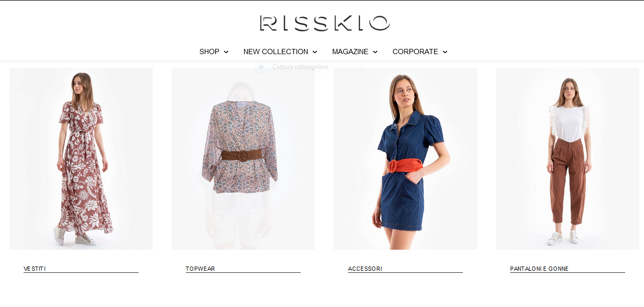Select the floral maxi dress image
The width and height of the screenshot is (644, 307).
point(81,158)
